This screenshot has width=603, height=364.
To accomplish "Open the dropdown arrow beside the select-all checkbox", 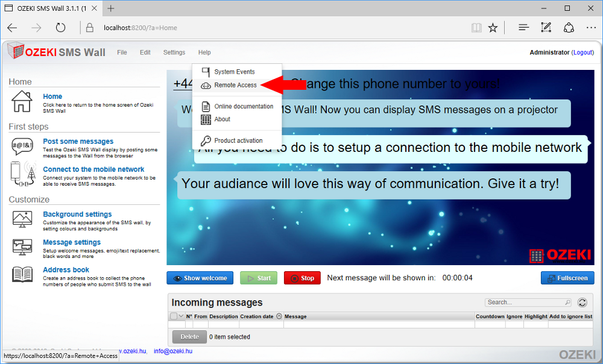I will pos(181,316).
